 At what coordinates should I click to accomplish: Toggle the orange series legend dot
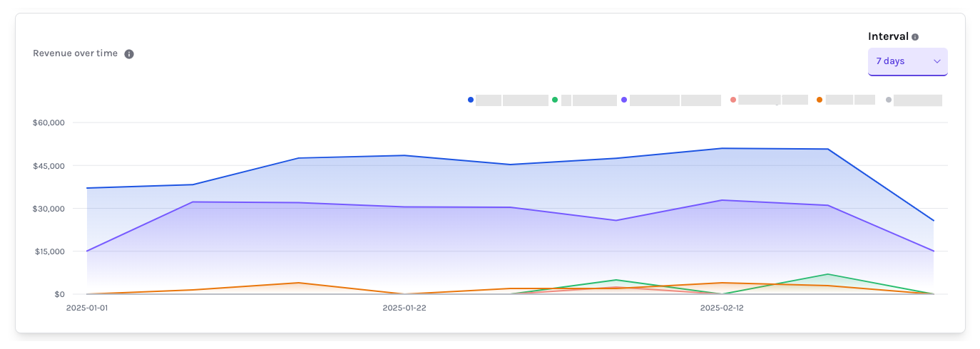pos(820,100)
